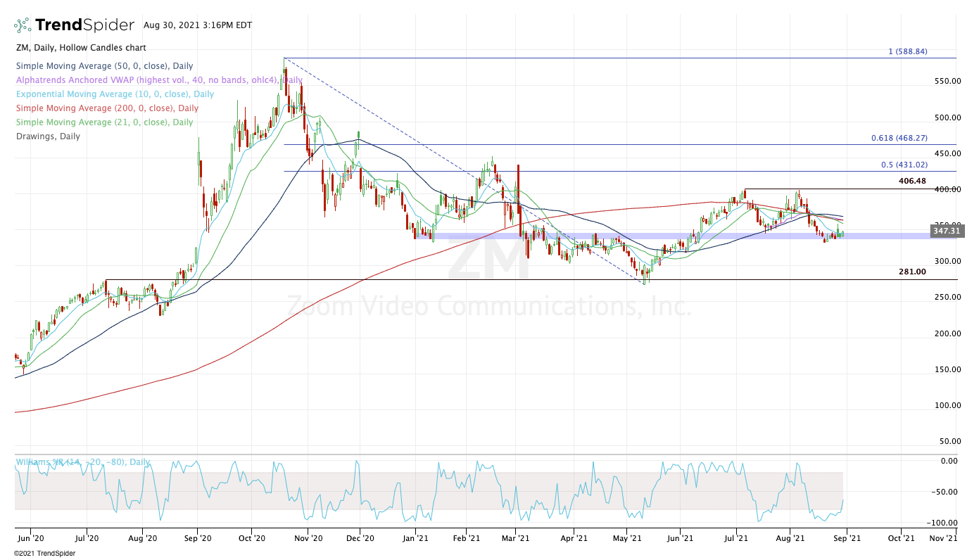
Task: Click the TrendSpider logo icon
Action: click(22, 25)
